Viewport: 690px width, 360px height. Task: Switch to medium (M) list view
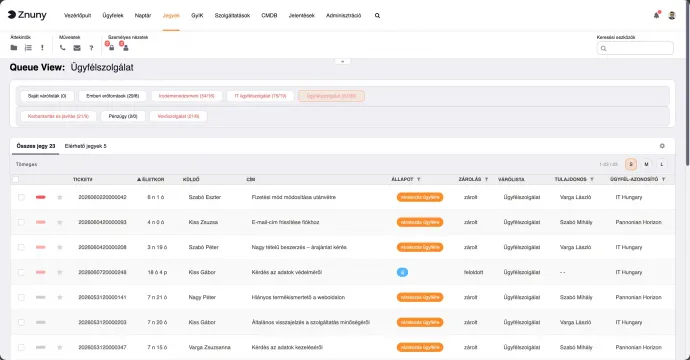(646, 164)
